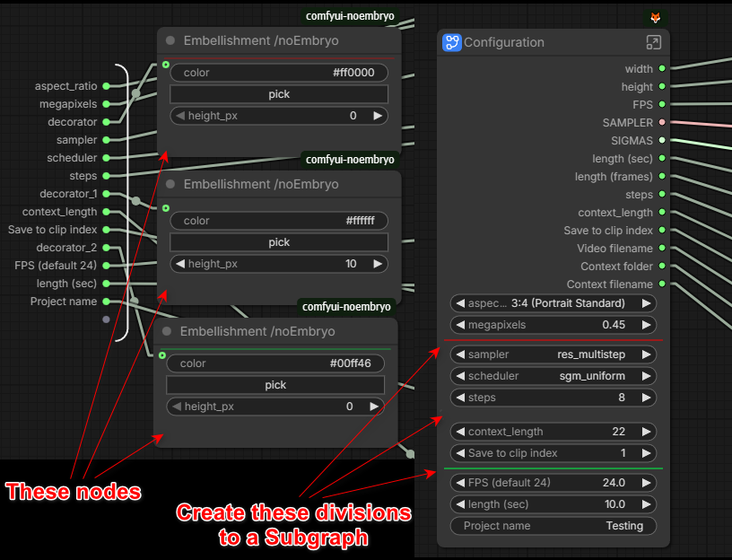The height and width of the screenshot is (560, 732).
Task: Click the decorator_1 input slot dot
Action: [107, 193]
